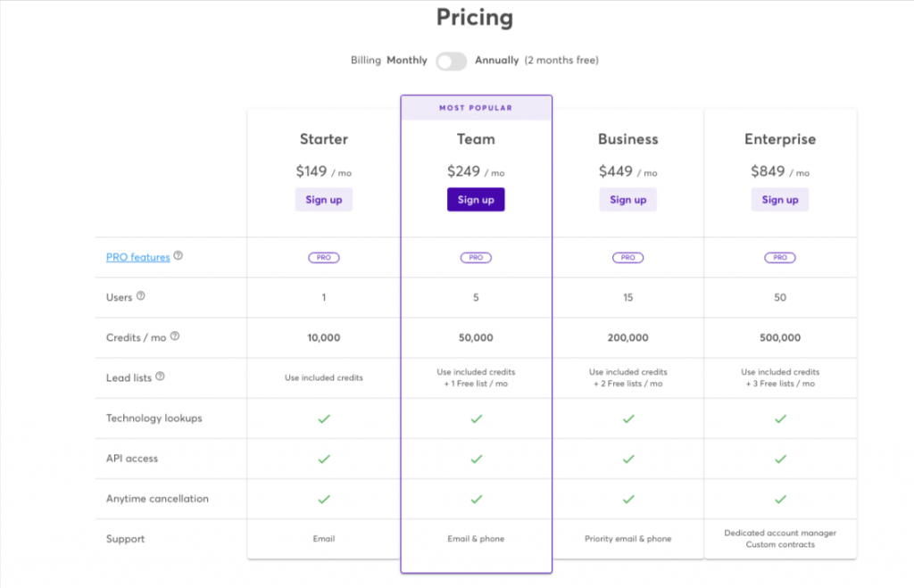Sign up for the Team plan
This screenshot has height=588, width=914.
(x=476, y=200)
